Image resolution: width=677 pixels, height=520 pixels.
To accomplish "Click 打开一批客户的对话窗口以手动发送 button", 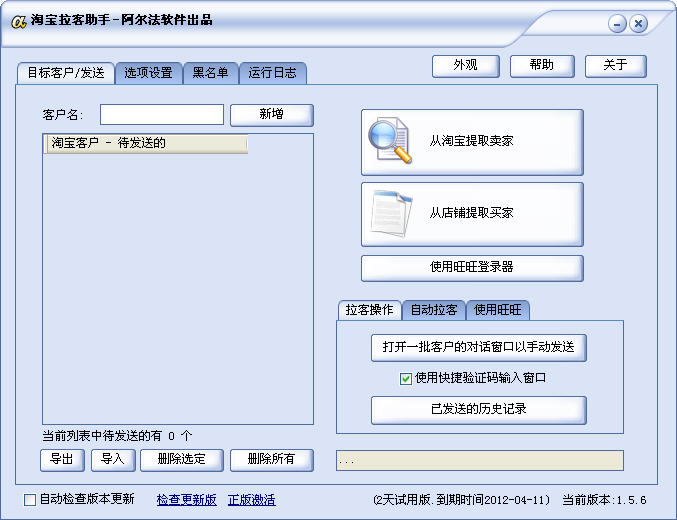I will point(479,347).
